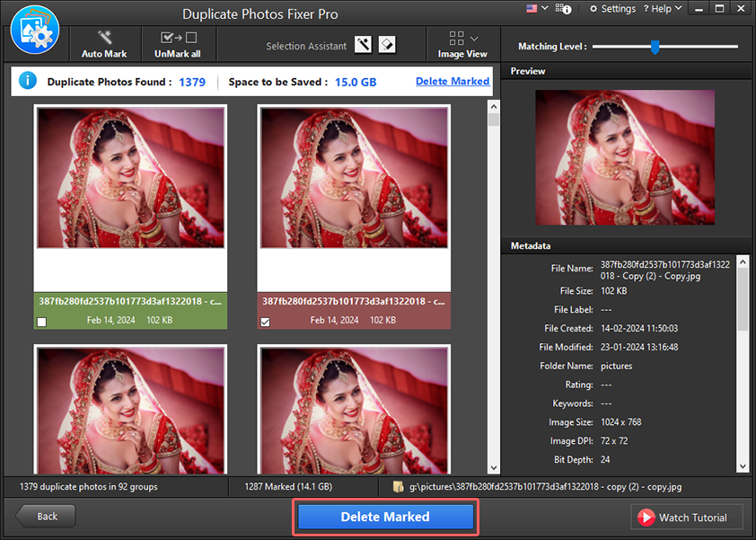
Task: Click the Metadata panel scroll down arrow
Action: (743, 466)
